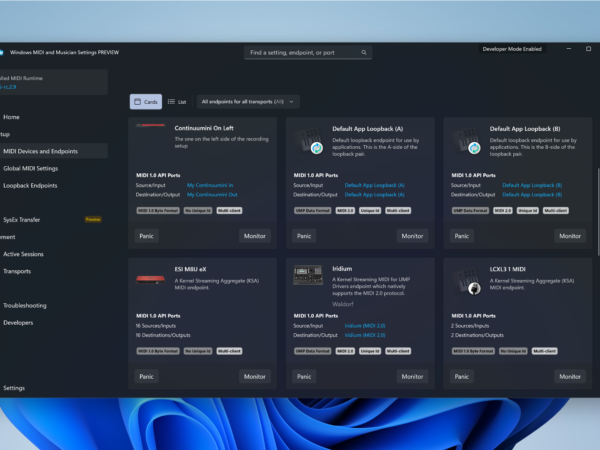Open Global MIDI Settings
The image size is (600, 450).
31,168
